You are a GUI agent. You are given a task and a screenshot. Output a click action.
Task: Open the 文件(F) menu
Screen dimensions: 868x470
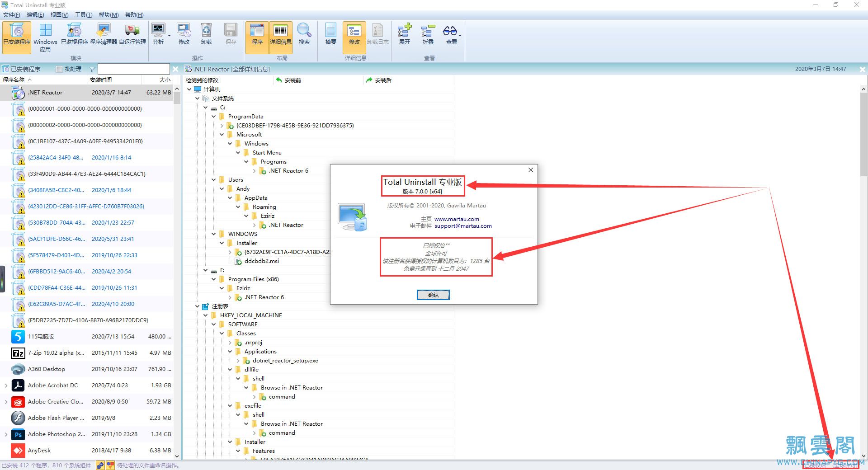click(x=12, y=15)
